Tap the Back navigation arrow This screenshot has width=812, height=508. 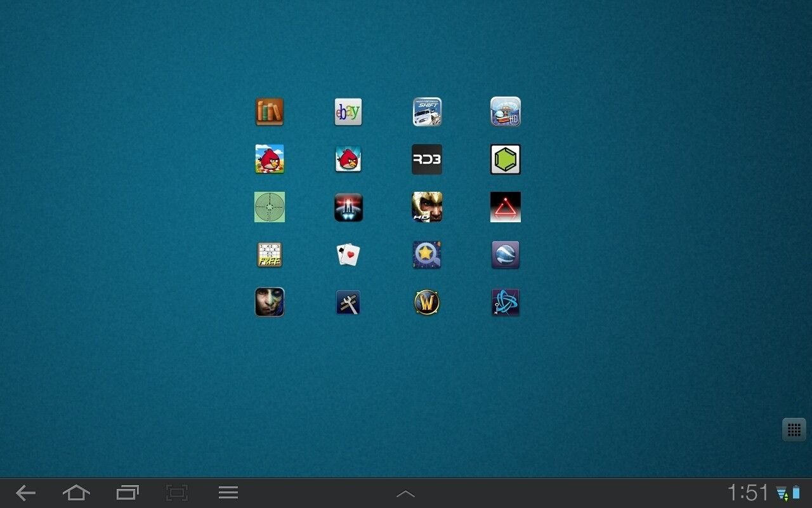point(25,493)
